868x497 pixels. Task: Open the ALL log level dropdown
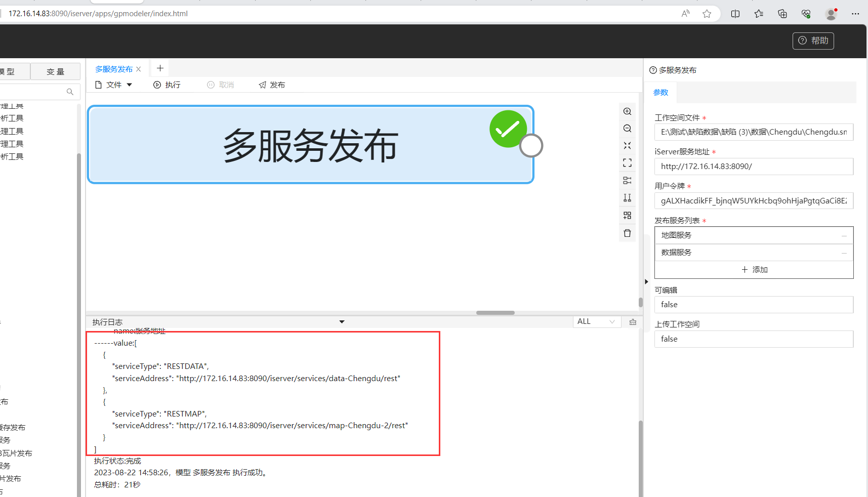click(x=596, y=322)
